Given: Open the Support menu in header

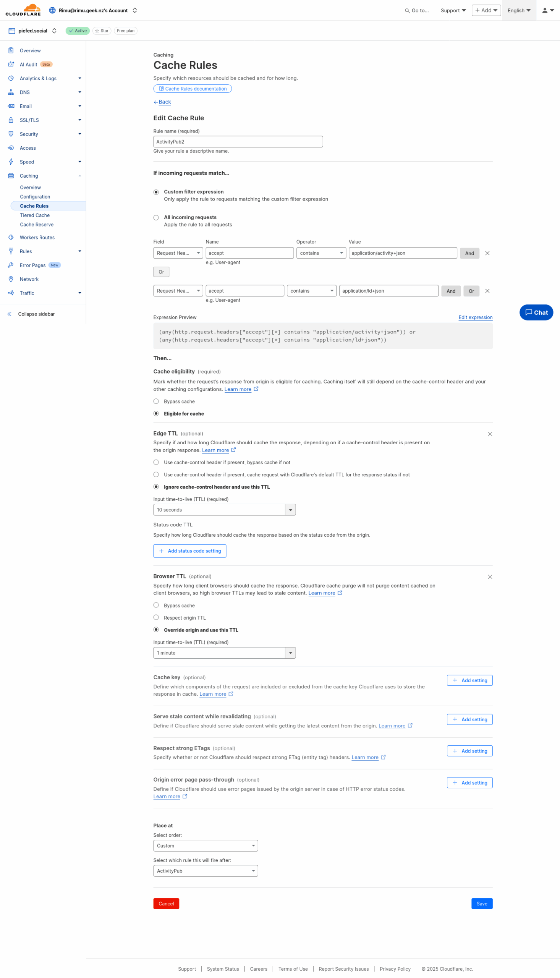Looking at the screenshot, I should pyautogui.click(x=453, y=10).
